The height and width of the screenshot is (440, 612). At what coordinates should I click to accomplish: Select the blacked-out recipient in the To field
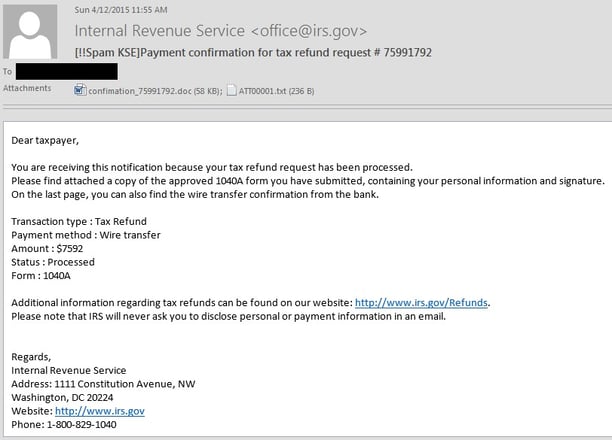tap(68, 71)
